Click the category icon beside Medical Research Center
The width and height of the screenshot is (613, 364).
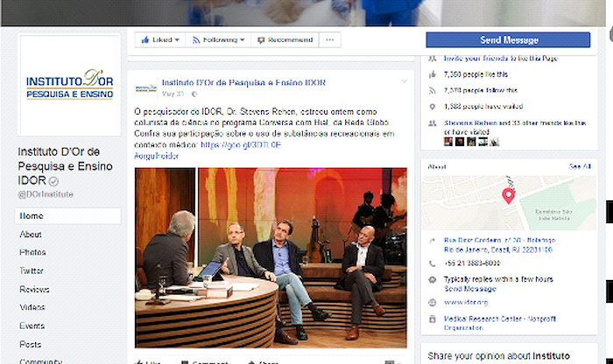[433, 319]
